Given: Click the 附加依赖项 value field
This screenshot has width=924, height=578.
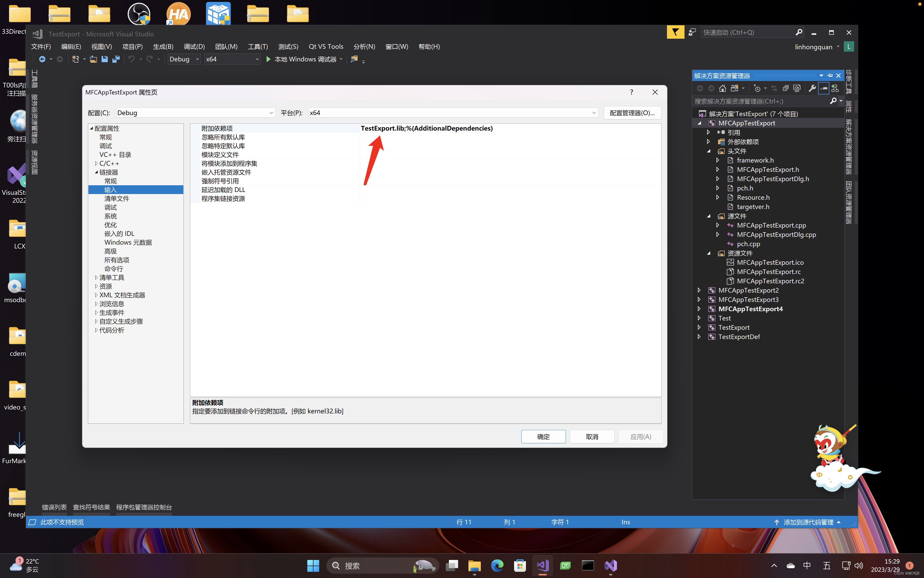Looking at the screenshot, I should (x=510, y=129).
